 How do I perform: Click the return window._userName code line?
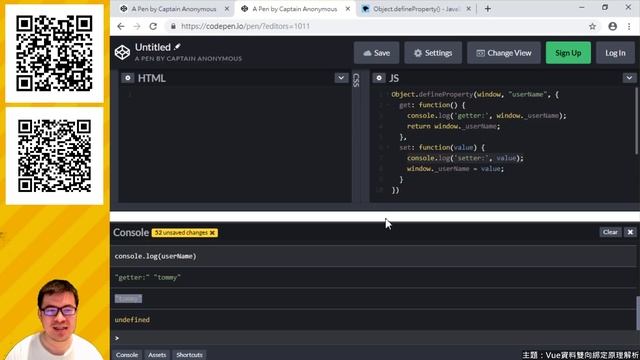(453, 126)
